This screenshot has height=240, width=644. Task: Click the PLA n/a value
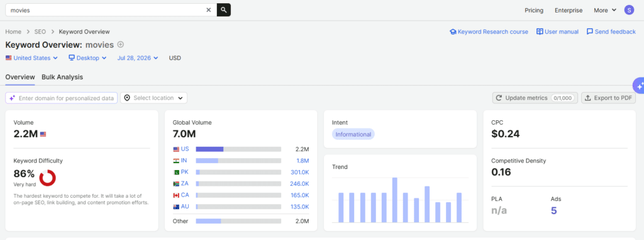coord(499,211)
